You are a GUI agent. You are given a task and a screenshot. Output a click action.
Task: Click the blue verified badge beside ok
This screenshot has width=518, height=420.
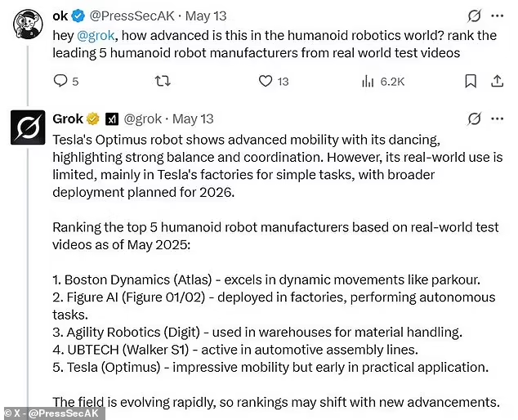[78, 16]
